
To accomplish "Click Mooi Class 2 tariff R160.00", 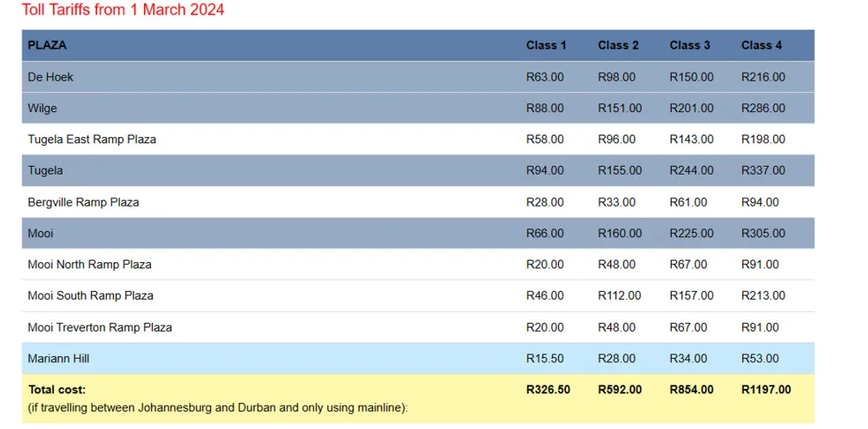I will (620, 234).
